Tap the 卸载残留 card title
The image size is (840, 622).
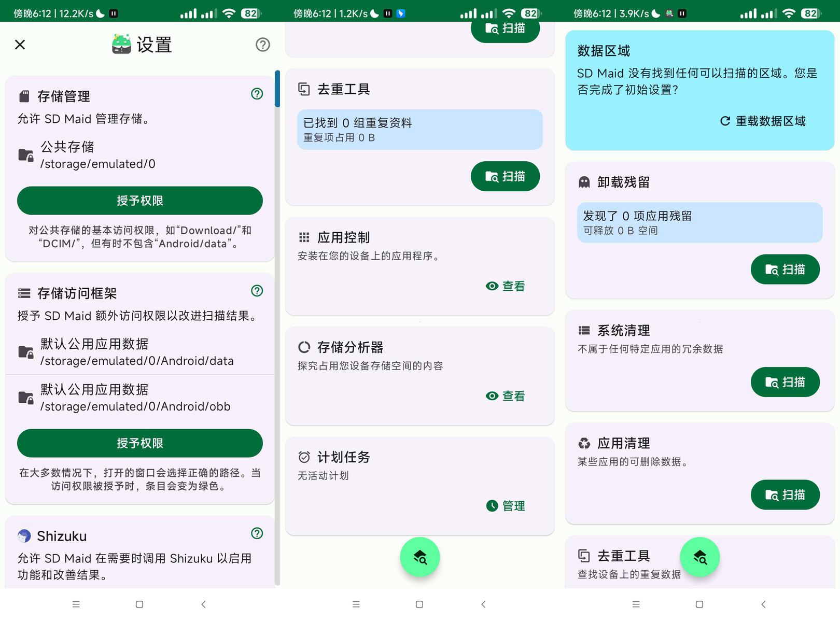[624, 182]
